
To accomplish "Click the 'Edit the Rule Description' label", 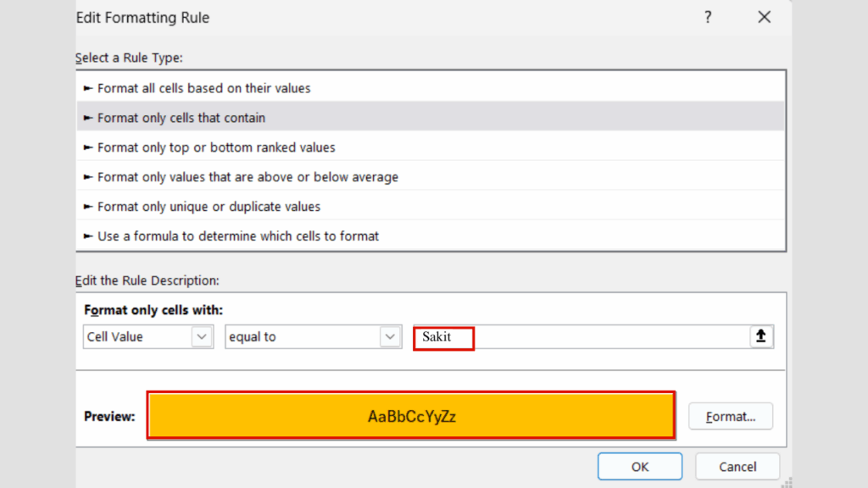I will 147,280.
